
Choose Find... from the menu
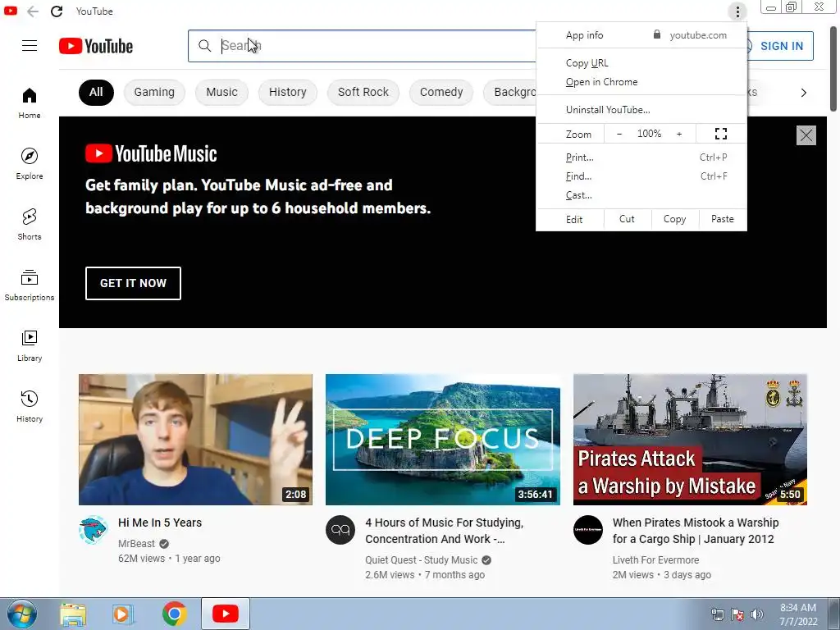click(641, 176)
